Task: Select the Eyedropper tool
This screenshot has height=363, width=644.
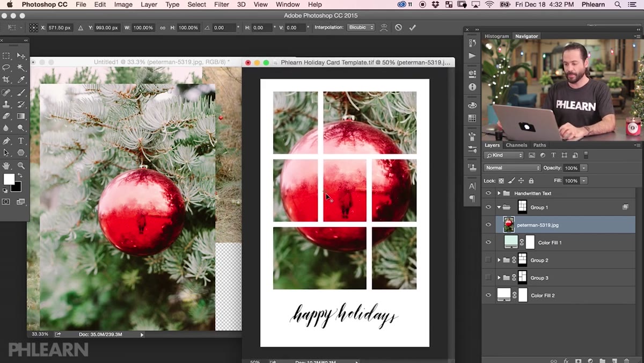Action: [21, 79]
